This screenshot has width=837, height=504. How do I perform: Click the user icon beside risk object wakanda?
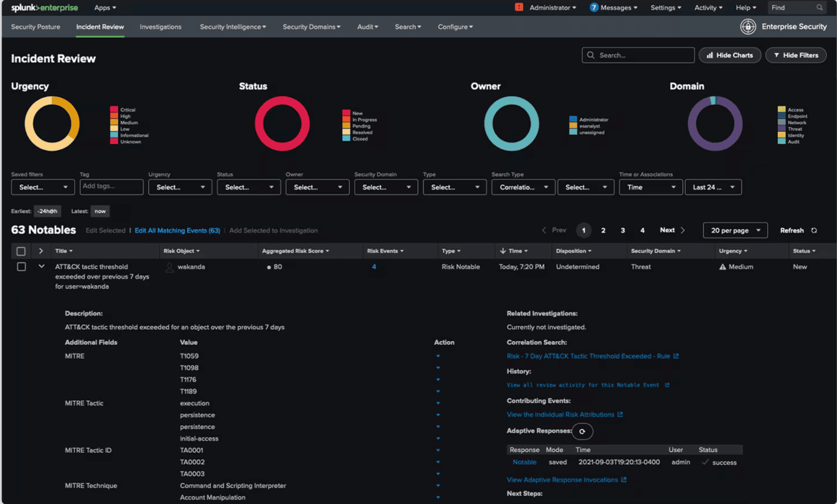pyautogui.click(x=169, y=267)
